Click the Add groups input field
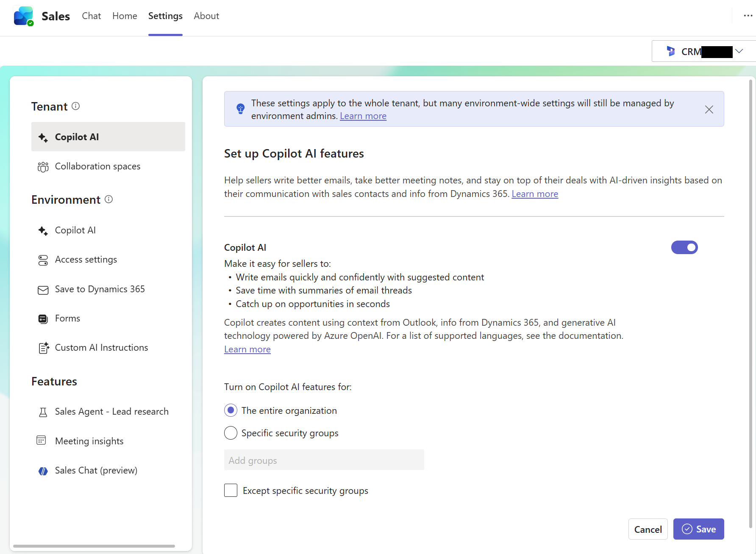 [x=324, y=460]
